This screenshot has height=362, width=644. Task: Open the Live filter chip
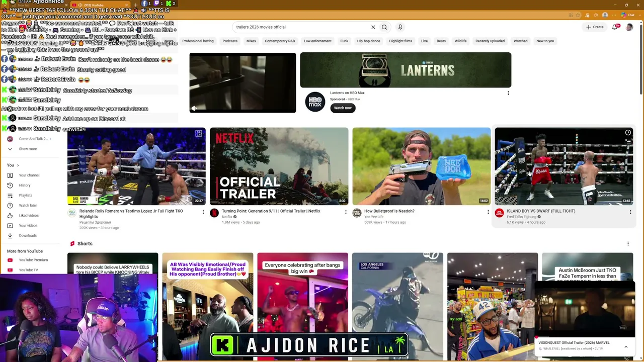click(425, 41)
